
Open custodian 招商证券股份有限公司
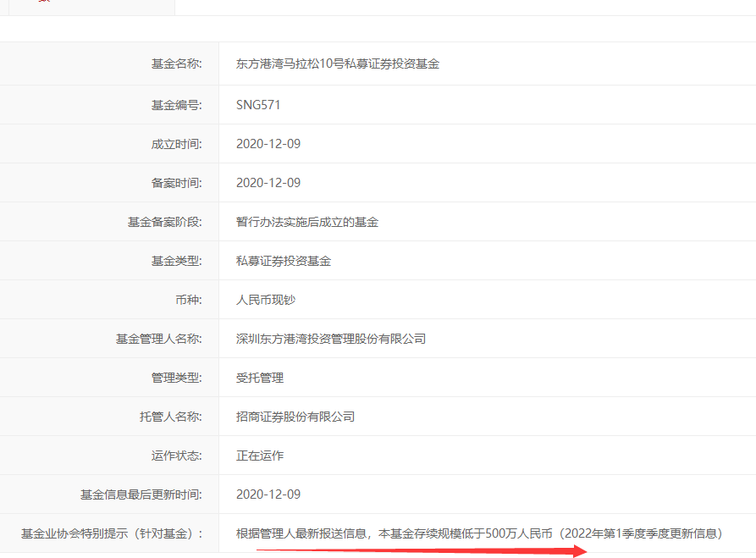click(295, 417)
